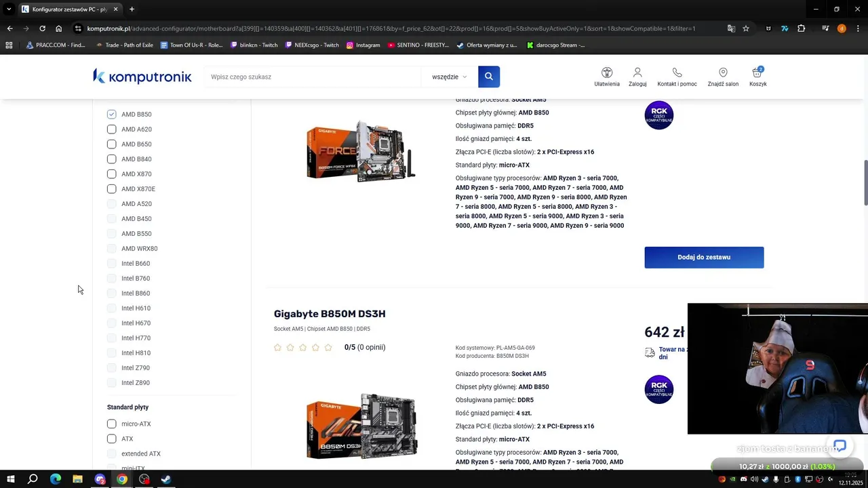The height and width of the screenshot is (488, 868).
Task: Open Gigabyte B850M DS3H product title
Action: 330,314
